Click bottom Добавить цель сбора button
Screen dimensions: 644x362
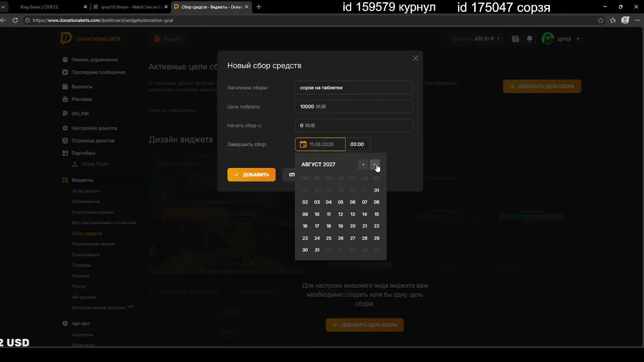coord(365,325)
